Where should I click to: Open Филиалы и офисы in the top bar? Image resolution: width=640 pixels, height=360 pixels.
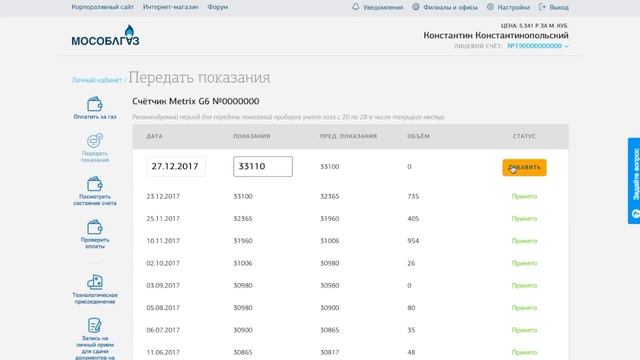pos(450,7)
